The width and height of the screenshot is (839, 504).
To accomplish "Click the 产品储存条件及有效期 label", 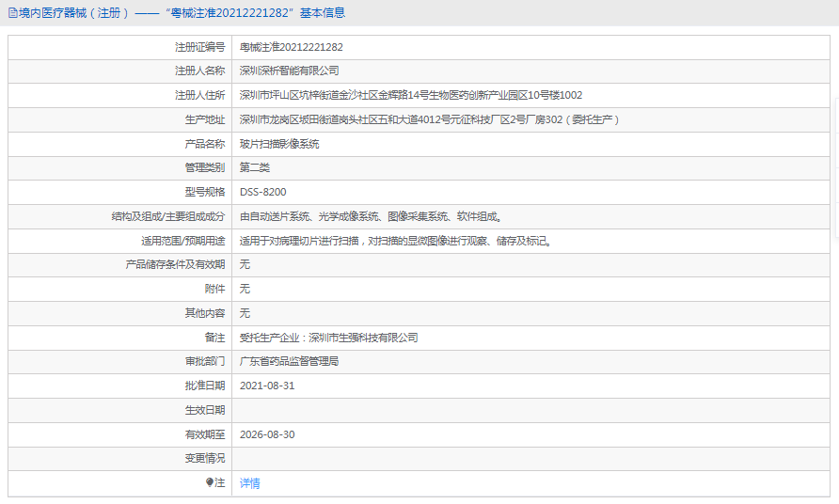I will point(176,264).
